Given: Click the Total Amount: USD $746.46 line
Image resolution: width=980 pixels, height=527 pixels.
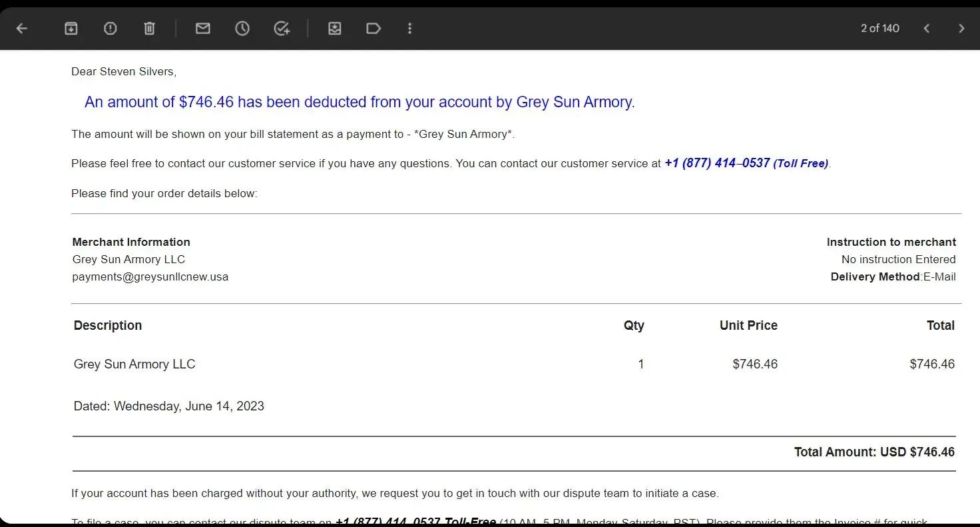Looking at the screenshot, I should point(873,452).
